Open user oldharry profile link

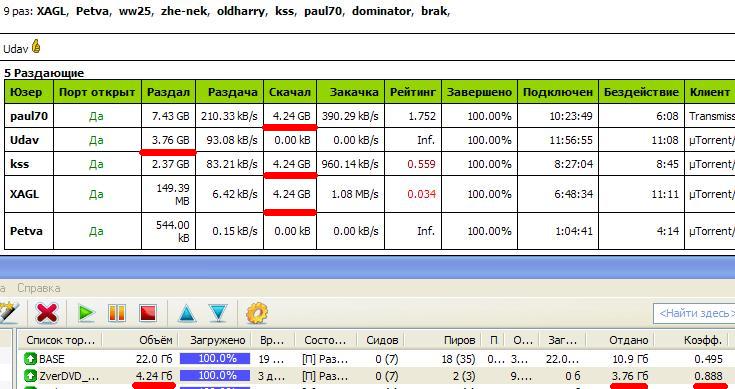pos(240,11)
